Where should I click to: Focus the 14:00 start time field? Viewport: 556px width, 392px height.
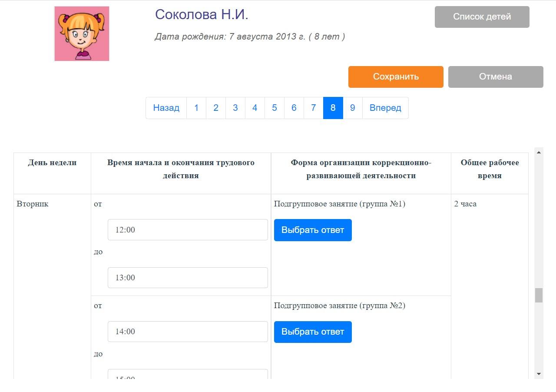point(188,332)
